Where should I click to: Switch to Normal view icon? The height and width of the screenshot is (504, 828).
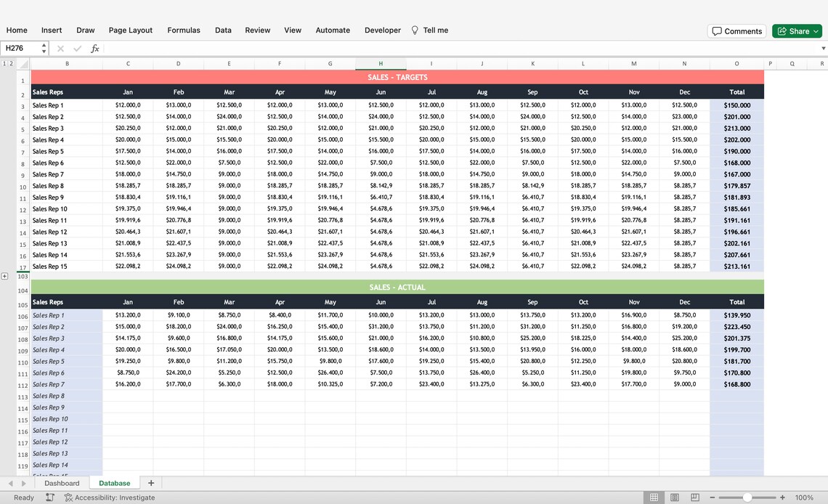654,497
